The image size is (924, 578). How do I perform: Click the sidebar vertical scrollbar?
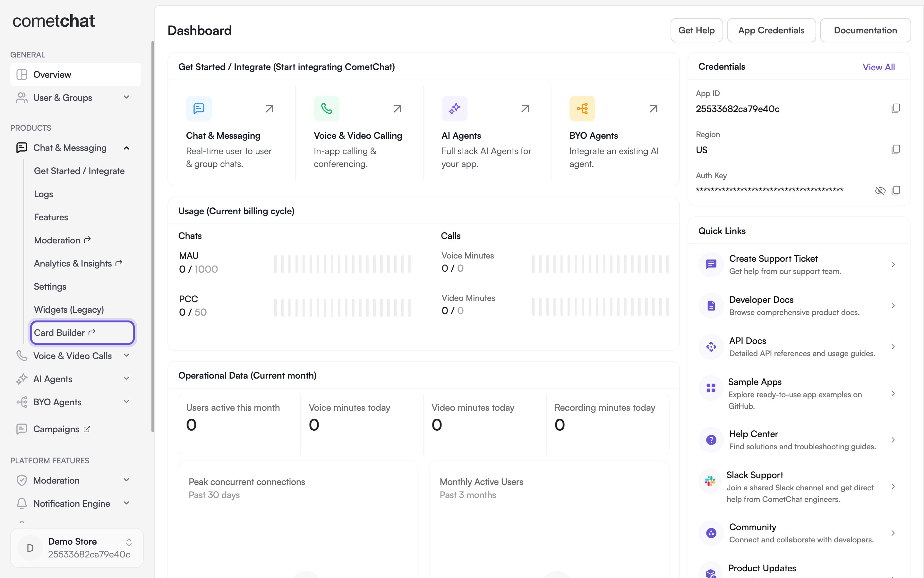(152, 237)
